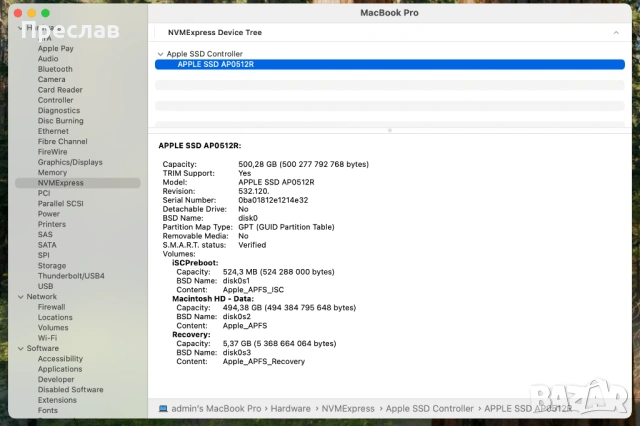
Task: Select FireWire in the sidebar
Action: click(52, 152)
